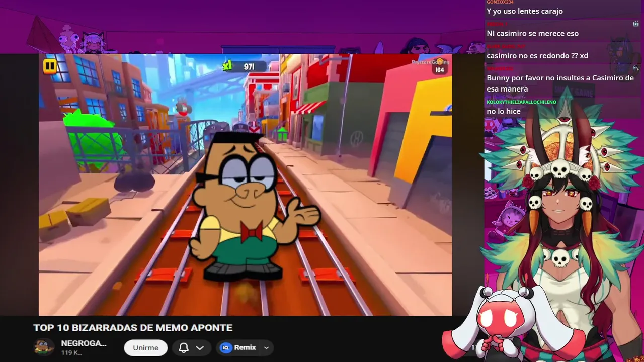Image resolution: width=644 pixels, height=362 pixels.
Task: Click the video title TOP 10 BIZARRADAS
Action: pyautogui.click(x=133, y=328)
